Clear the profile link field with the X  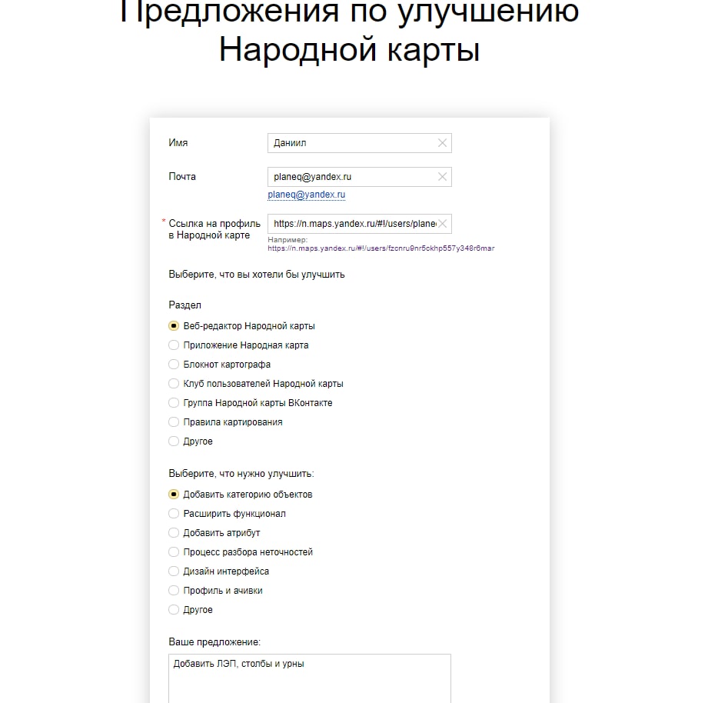point(442,224)
